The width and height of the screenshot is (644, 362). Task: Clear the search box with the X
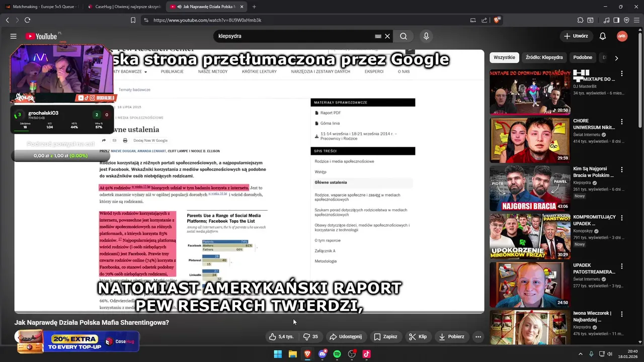pyautogui.click(x=387, y=36)
